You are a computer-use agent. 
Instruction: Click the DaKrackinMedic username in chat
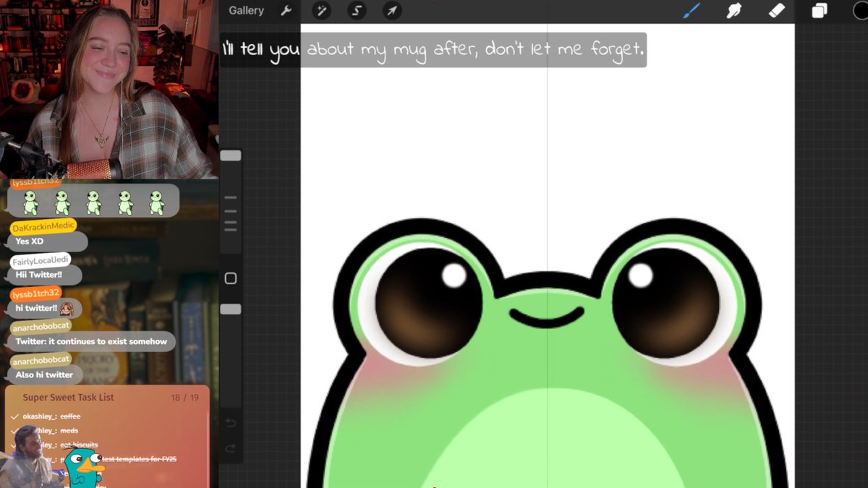point(43,226)
